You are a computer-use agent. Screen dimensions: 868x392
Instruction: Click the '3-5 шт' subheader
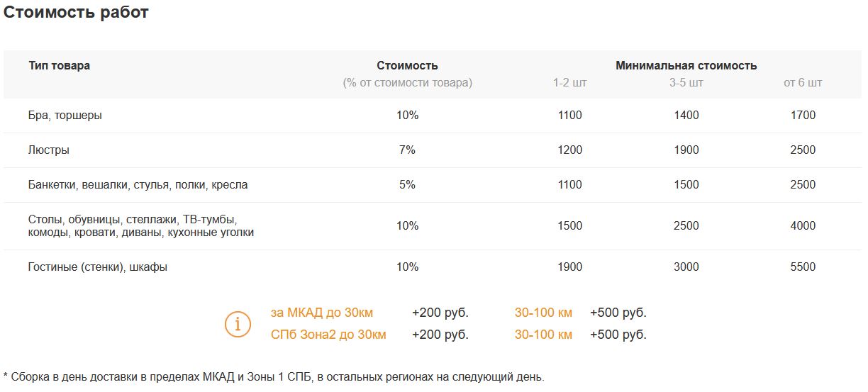(686, 83)
